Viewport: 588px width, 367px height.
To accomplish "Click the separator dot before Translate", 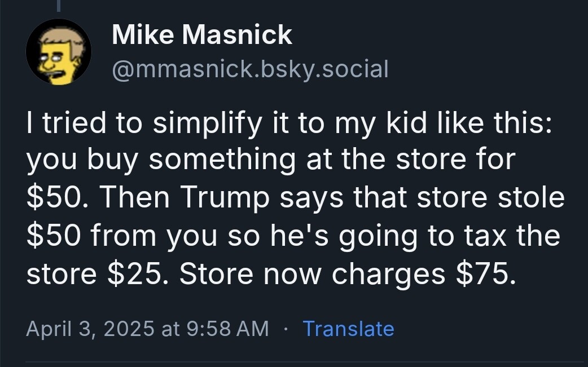I will click(x=286, y=330).
